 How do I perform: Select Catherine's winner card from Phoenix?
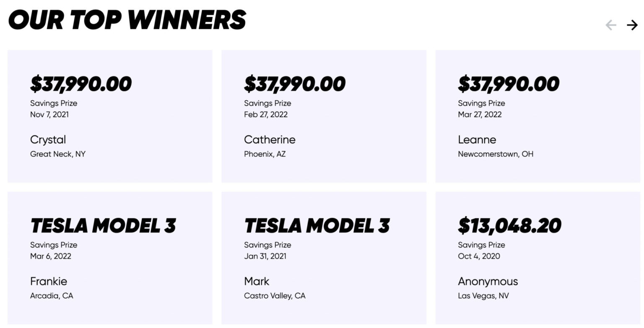coord(324,116)
